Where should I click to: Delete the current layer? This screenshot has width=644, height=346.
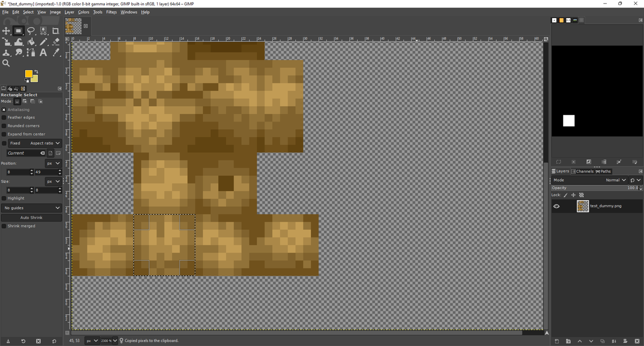point(636,341)
